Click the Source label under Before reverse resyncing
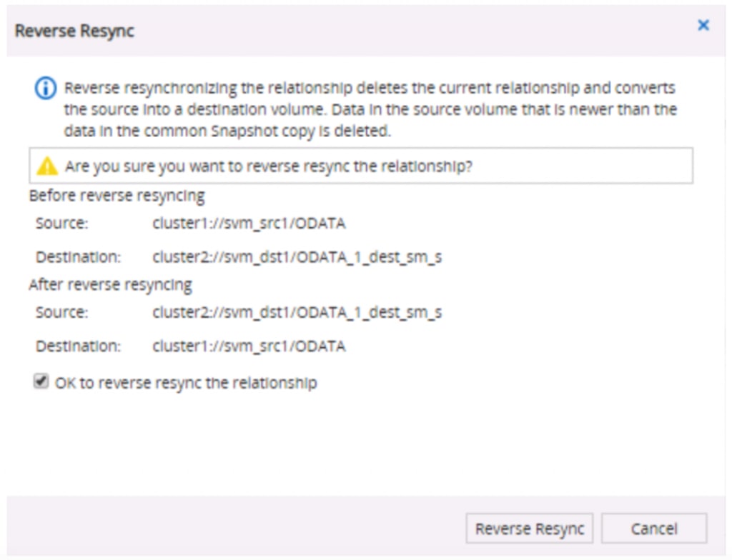Screen dimensions: 732x560 coord(61,224)
